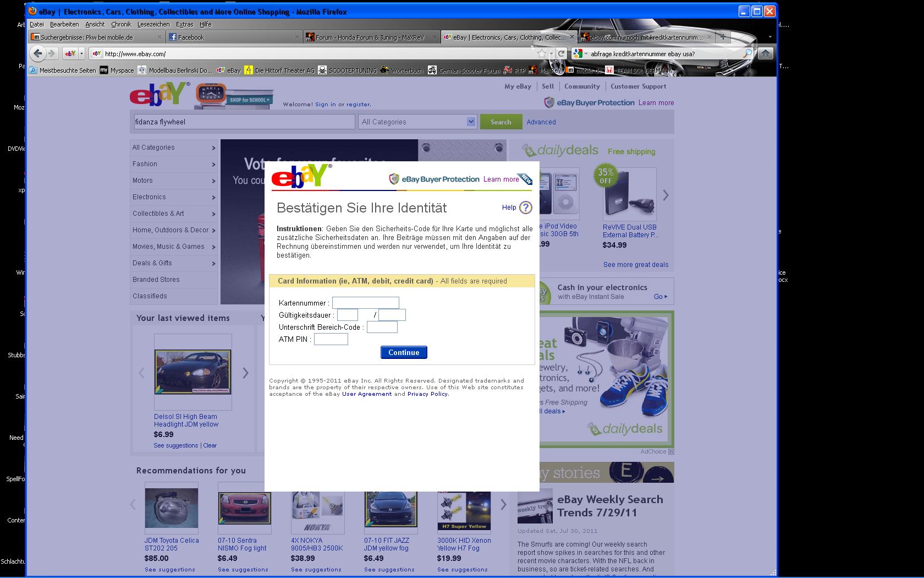Open the All Categories dropdown next to search
924x578 pixels.
coord(470,122)
